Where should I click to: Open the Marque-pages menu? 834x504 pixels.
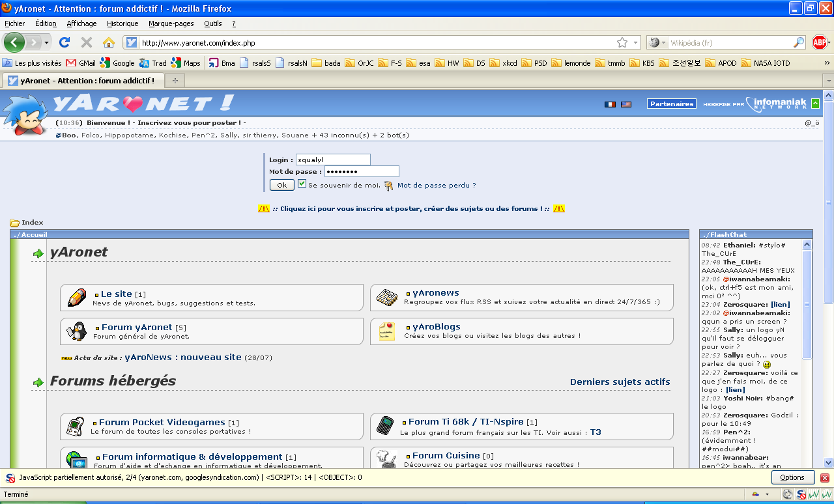[171, 23]
